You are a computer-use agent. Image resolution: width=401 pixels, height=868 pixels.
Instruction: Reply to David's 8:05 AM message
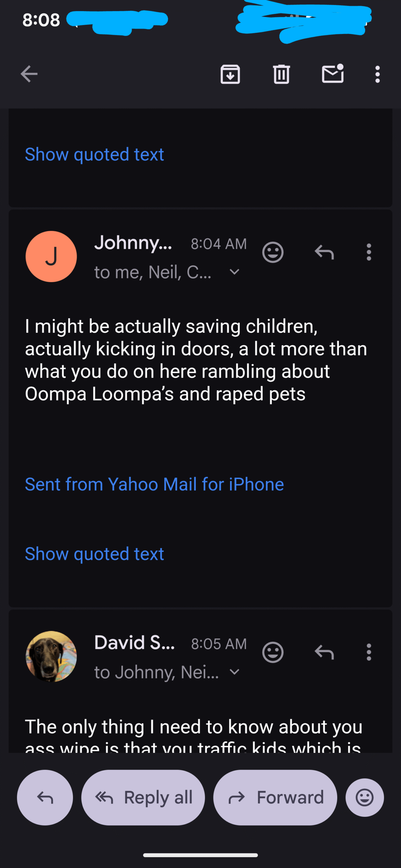pos(324,652)
